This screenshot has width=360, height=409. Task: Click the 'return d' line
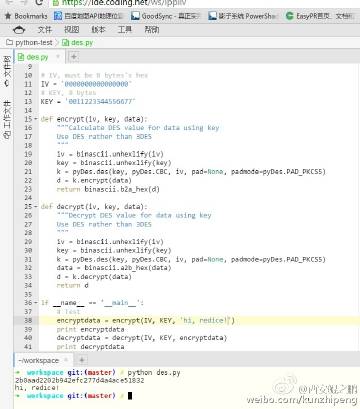(72, 285)
